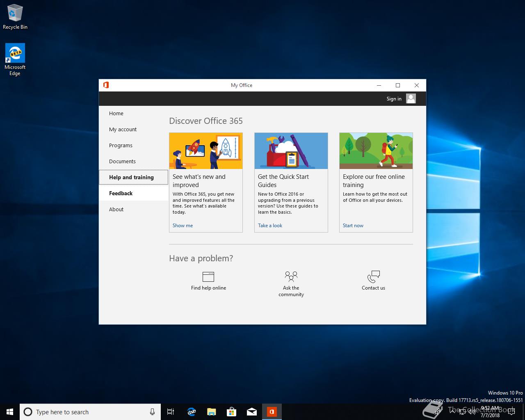This screenshot has width=525, height=420.
Task: Select Help and training in the sidebar
Action: point(133,177)
